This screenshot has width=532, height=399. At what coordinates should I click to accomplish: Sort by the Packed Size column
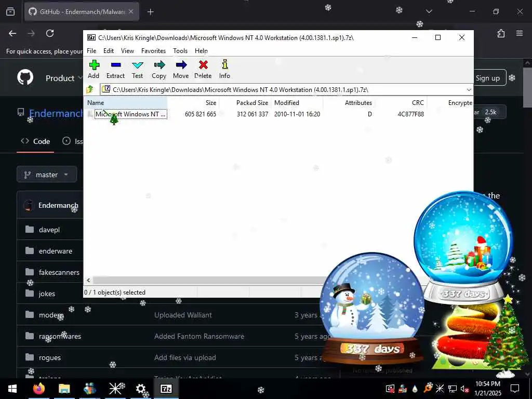pos(245,103)
